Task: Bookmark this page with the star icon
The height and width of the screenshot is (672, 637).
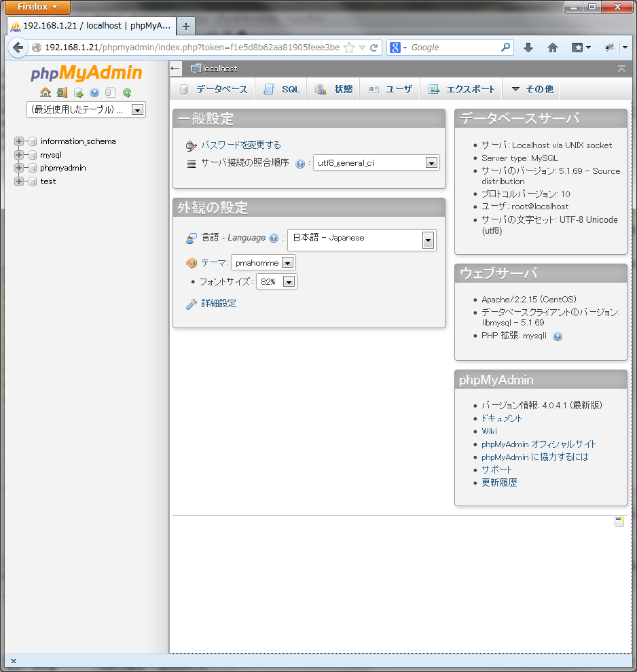Action: tap(350, 48)
